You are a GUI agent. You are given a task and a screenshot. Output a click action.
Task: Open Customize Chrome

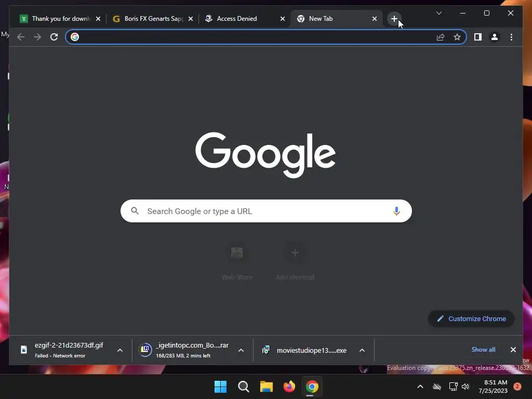471,318
